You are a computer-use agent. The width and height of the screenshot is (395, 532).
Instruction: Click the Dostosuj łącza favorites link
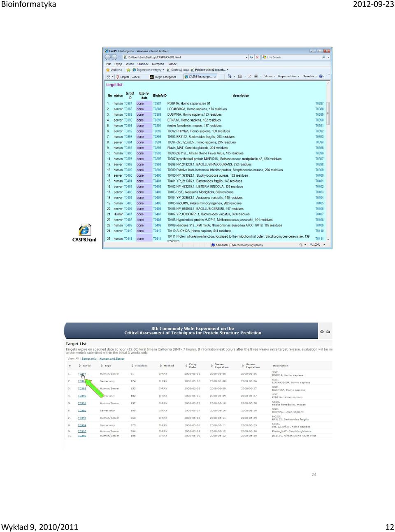pos(178,70)
